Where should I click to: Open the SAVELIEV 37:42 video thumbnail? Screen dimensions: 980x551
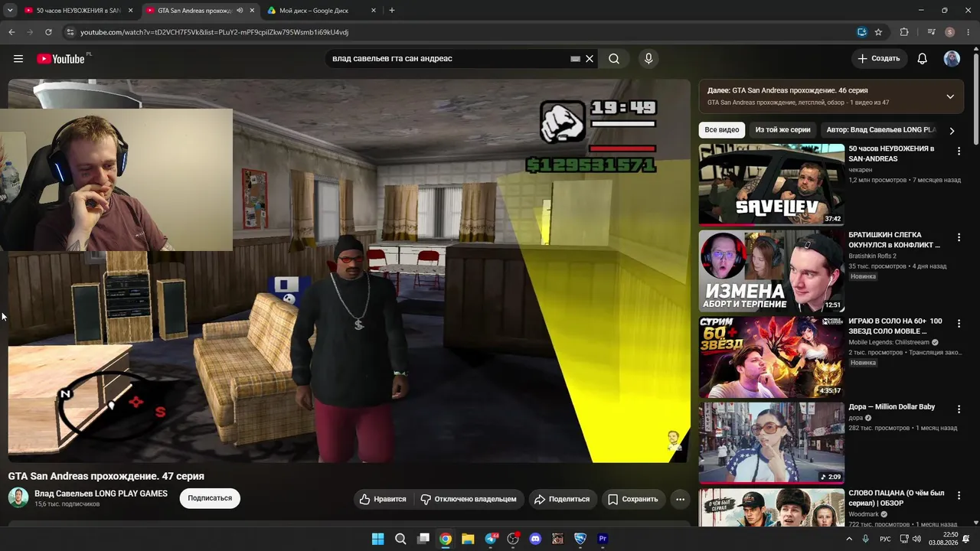pyautogui.click(x=772, y=184)
